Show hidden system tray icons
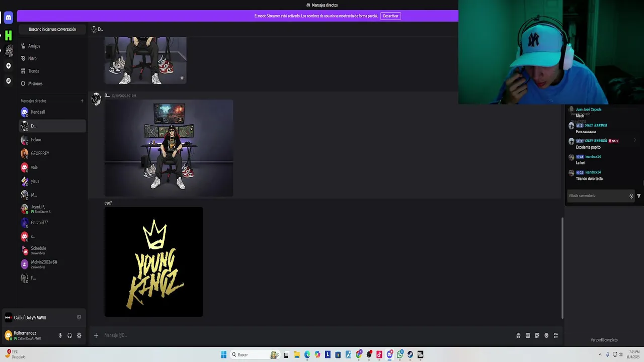The height and width of the screenshot is (362, 644). [600, 354]
